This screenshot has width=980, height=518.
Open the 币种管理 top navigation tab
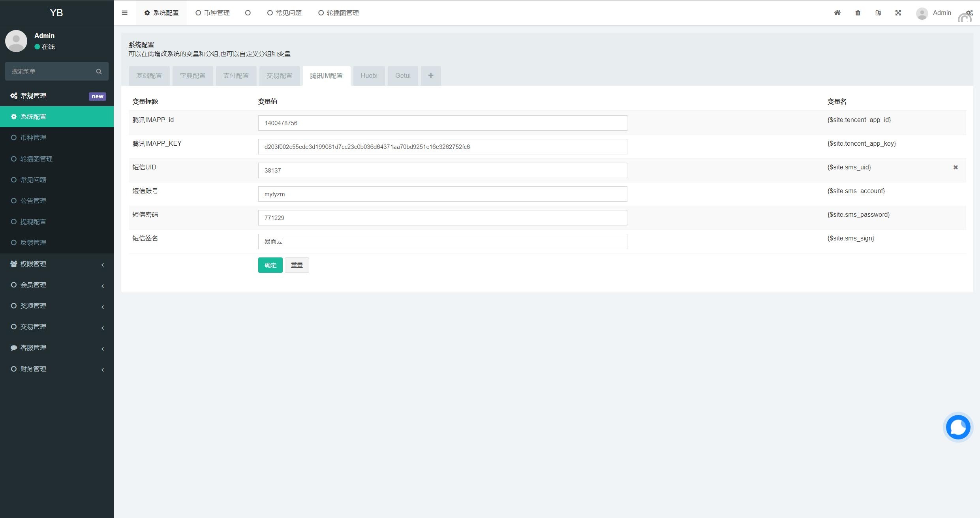coord(213,13)
